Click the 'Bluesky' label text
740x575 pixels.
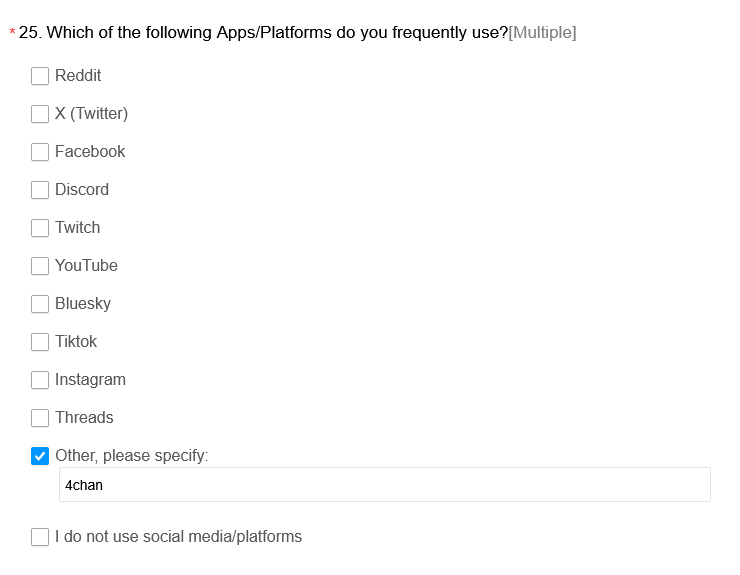coord(83,304)
